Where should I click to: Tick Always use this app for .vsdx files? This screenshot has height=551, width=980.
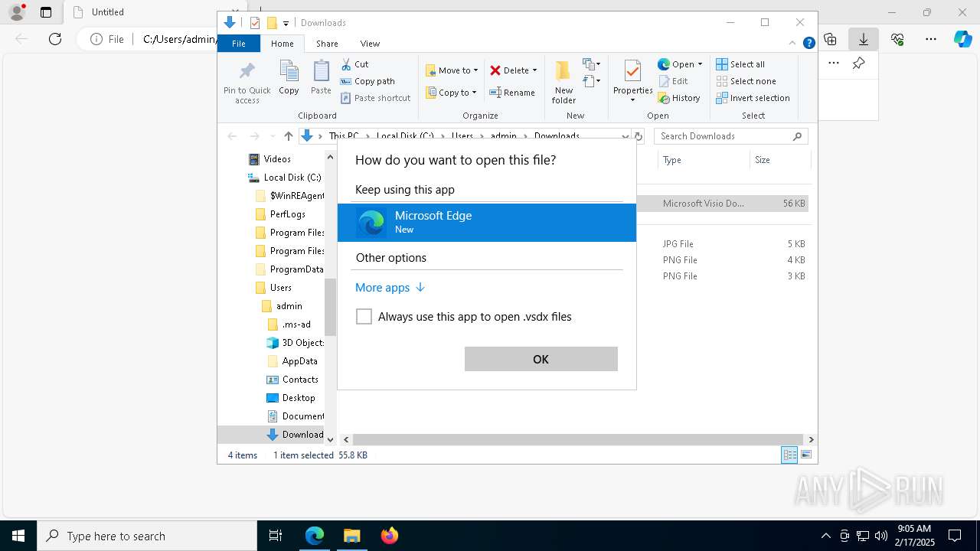(364, 317)
